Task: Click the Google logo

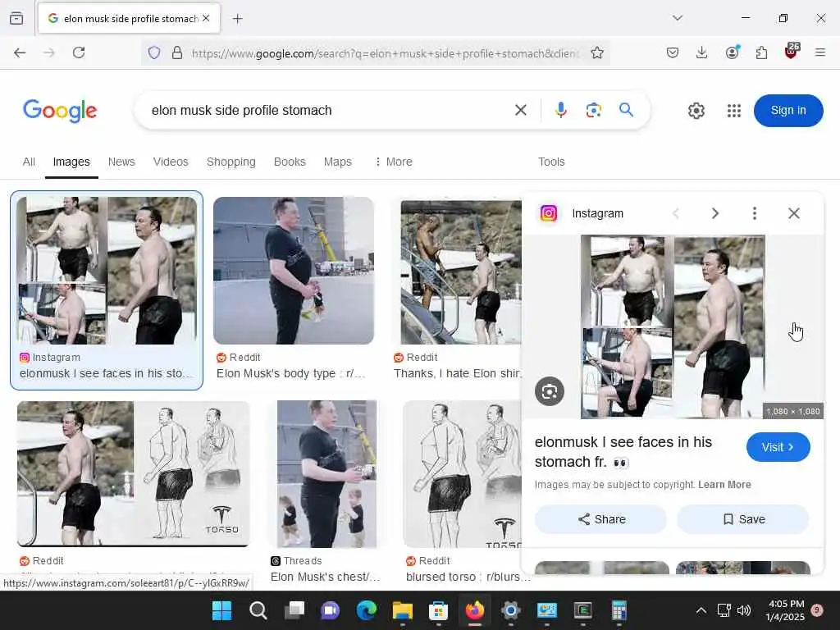Action: [x=59, y=111]
